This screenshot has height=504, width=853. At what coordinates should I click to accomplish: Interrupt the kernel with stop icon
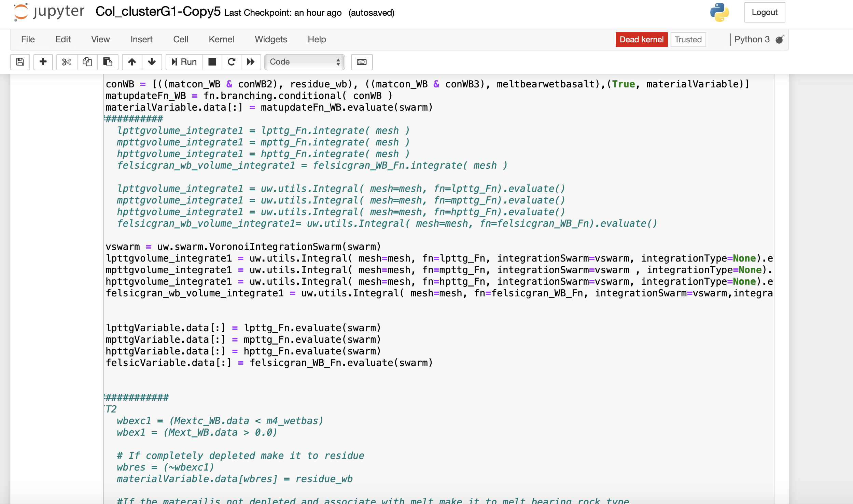pos(212,62)
